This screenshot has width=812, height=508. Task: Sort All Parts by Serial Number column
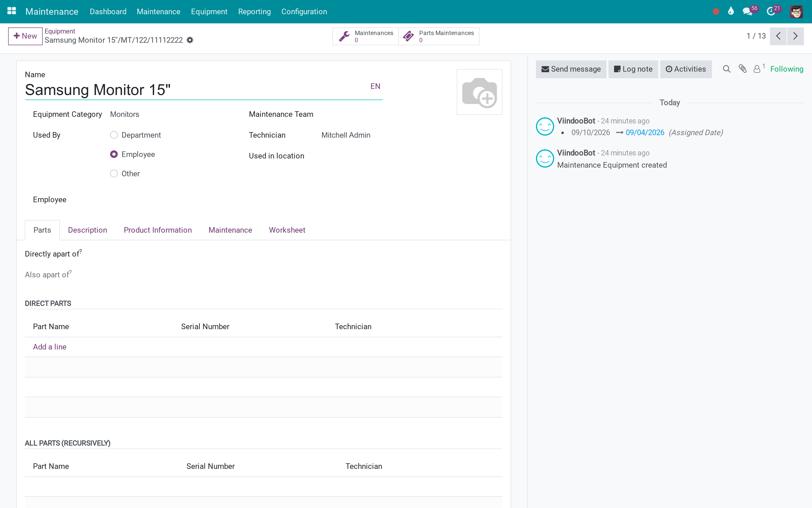click(x=210, y=466)
